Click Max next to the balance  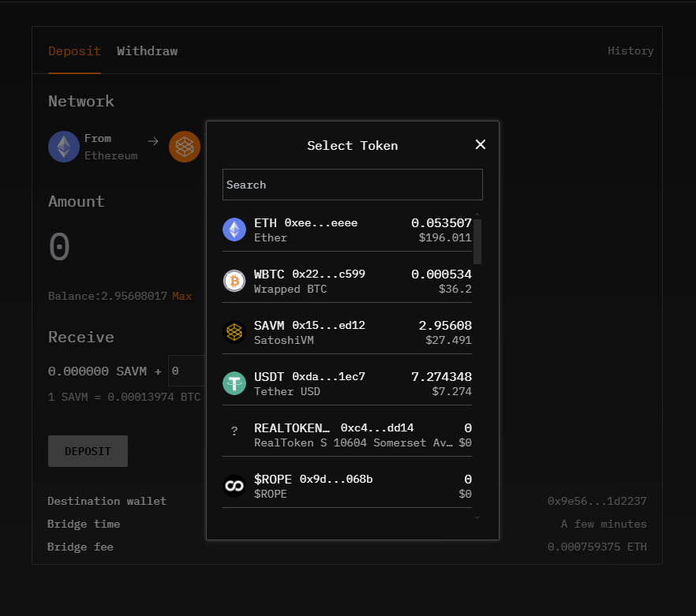[x=182, y=296]
